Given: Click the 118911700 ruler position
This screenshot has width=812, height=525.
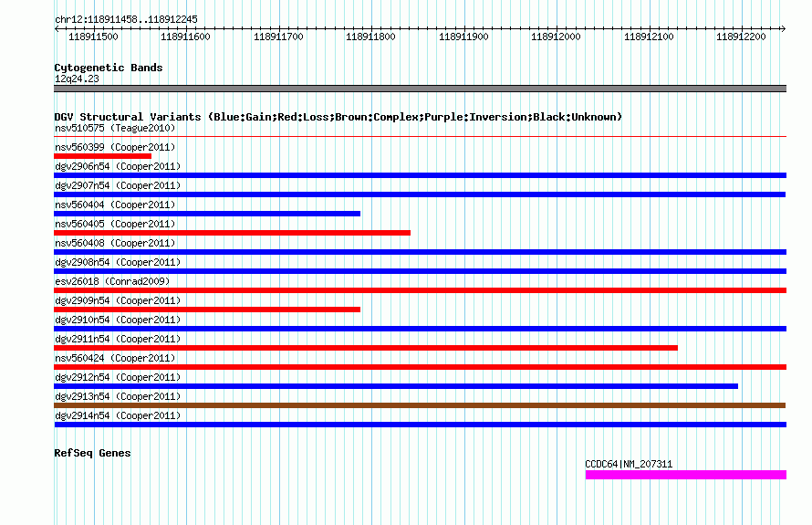Looking at the screenshot, I should click(278, 37).
